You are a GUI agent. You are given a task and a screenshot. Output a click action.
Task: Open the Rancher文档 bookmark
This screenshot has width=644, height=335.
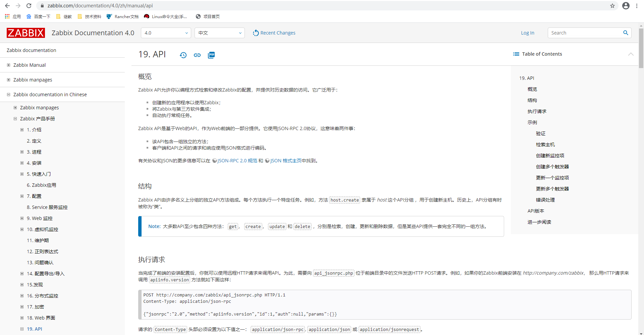(122, 16)
